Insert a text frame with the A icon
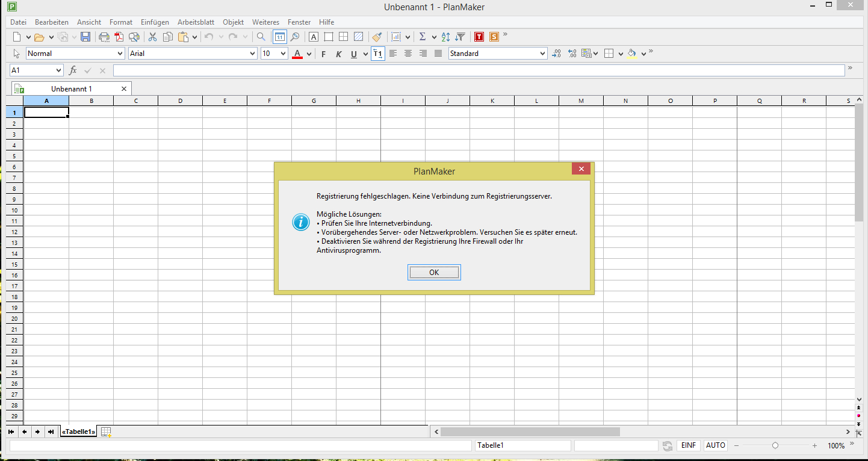The height and width of the screenshot is (461, 868). [x=313, y=37]
